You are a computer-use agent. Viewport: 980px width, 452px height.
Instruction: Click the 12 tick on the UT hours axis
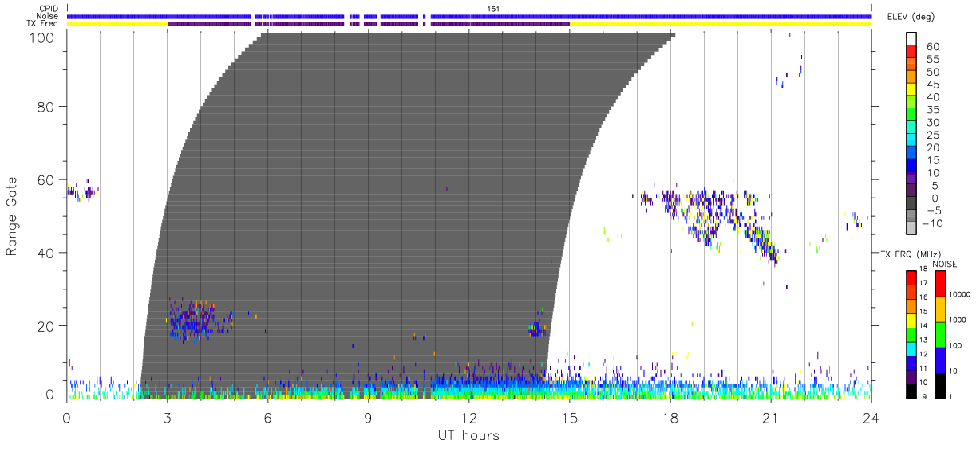(468, 417)
